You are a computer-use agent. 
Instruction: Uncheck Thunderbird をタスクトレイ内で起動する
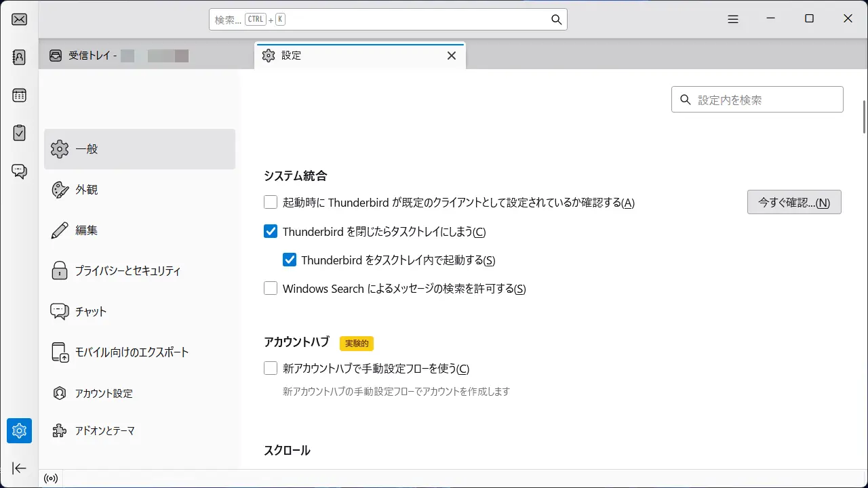[x=290, y=260]
